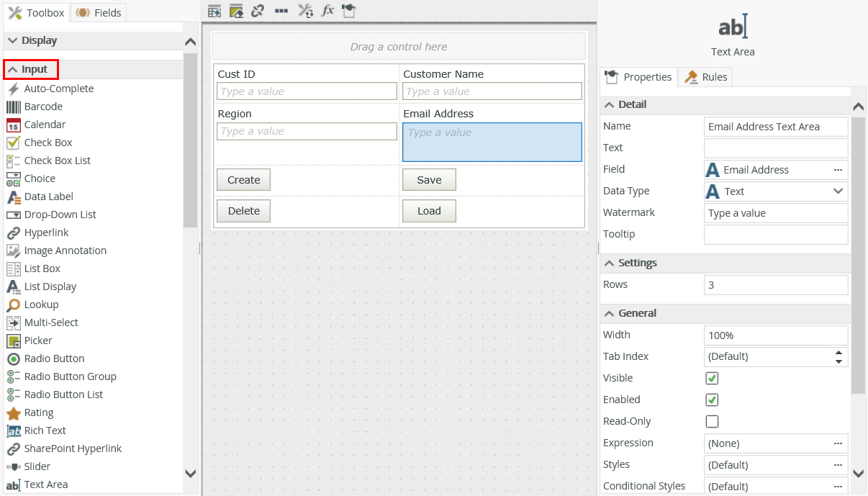Switch to the Fields tab

(x=99, y=13)
